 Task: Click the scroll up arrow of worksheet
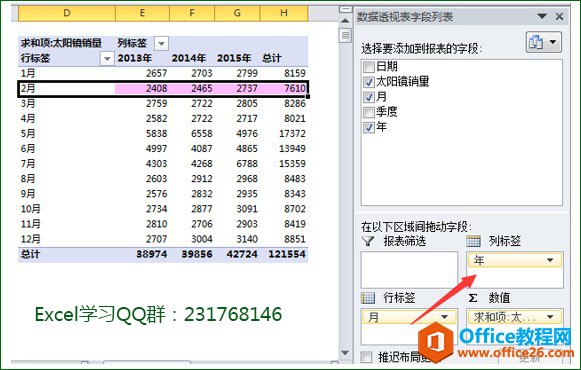pos(345,21)
